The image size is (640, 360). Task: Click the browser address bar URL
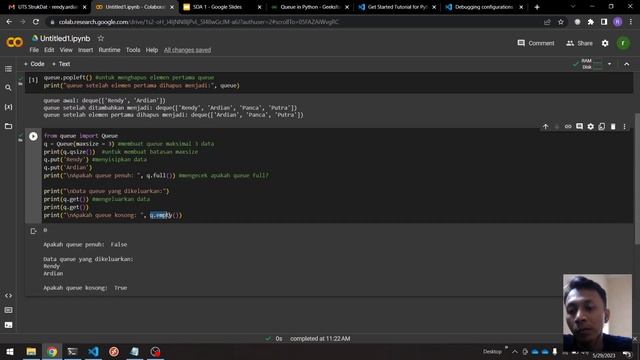point(198,22)
